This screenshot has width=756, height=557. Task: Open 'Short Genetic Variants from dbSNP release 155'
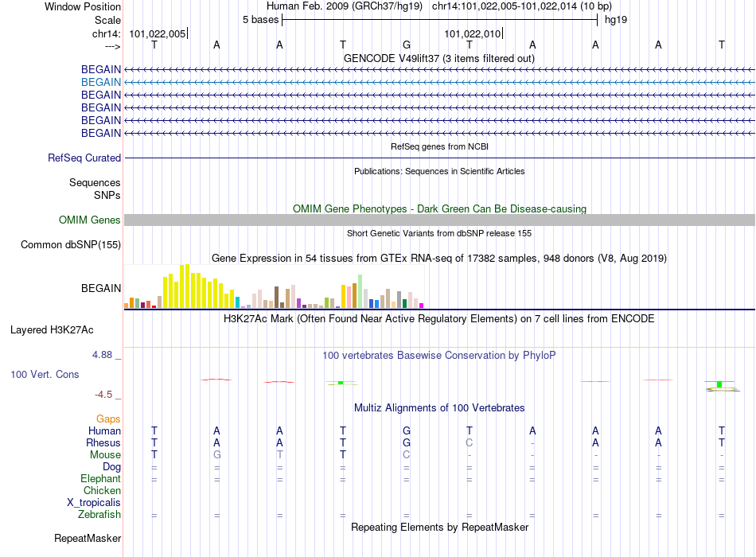click(x=439, y=233)
